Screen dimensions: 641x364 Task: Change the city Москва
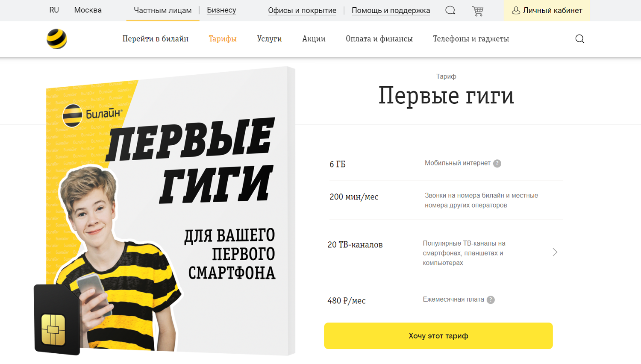(88, 10)
